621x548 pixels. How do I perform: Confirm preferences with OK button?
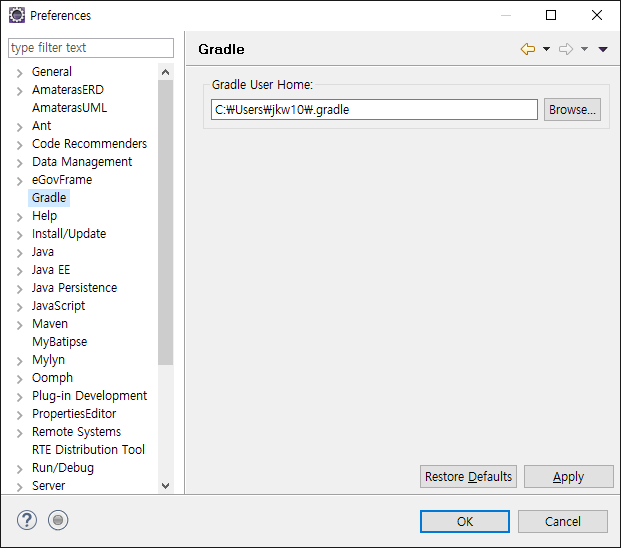coord(465,521)
